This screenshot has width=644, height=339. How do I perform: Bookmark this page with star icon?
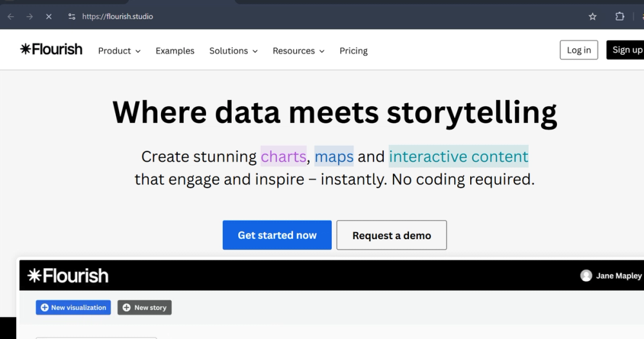tap(592, 17)
